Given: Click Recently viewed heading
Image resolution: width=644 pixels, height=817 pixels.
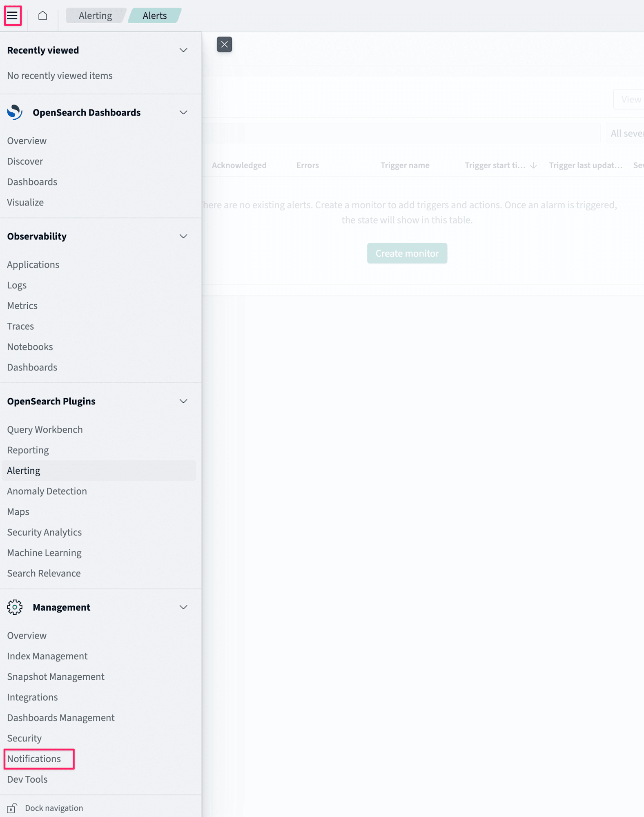Looking at the screenshot, I should 43,50.
